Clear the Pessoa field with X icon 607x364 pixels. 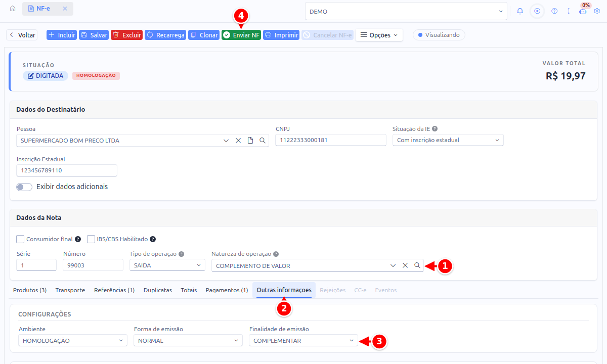(x=238, y=141)
